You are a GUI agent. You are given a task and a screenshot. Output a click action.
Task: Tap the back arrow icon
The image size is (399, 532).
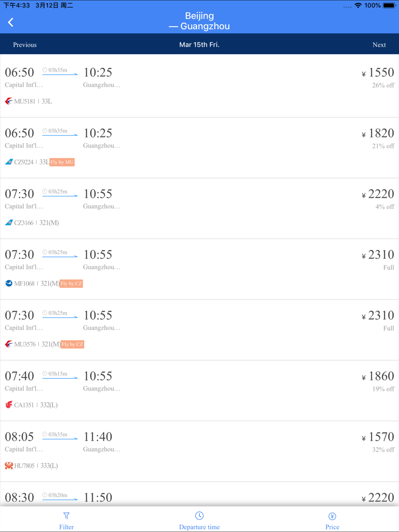11,22
